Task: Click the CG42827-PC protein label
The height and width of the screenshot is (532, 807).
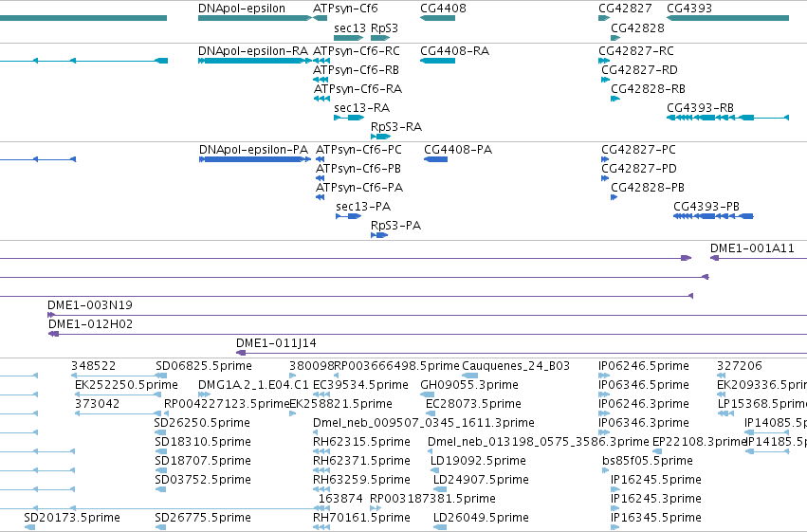Action: click(638, 150)
